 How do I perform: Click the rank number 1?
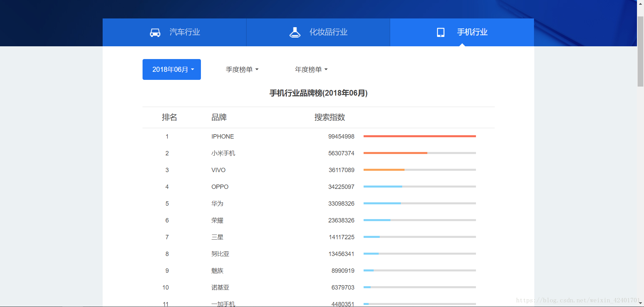click(x=167, y=137)
